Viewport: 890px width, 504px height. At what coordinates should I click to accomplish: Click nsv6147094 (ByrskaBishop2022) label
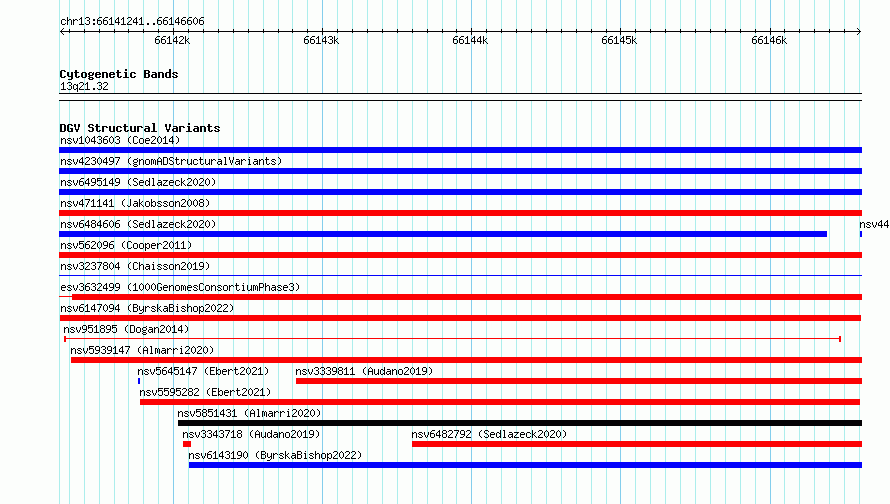[x=147, y=308]
